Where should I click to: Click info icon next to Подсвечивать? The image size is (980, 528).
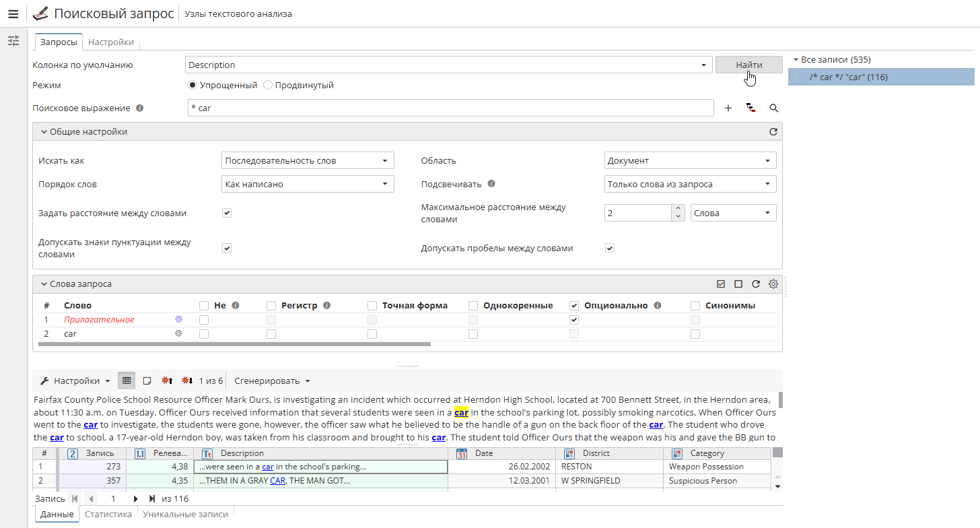pos(491,183)
